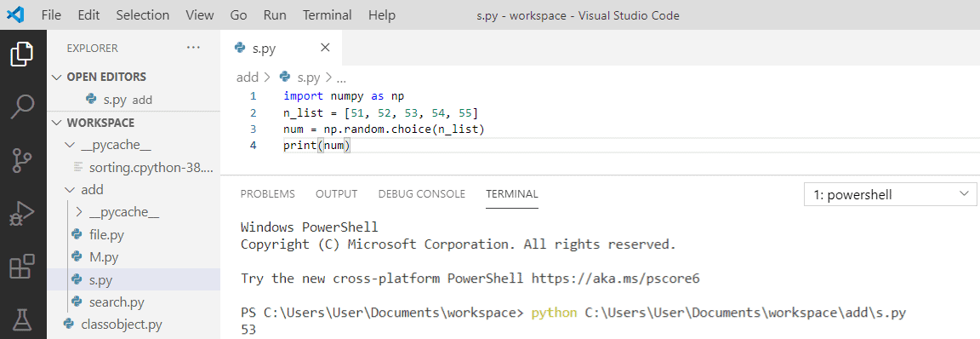Screen dimensions: 980x339
Task: Click the n_list assignment code line
Action: [x=380, y=113]
